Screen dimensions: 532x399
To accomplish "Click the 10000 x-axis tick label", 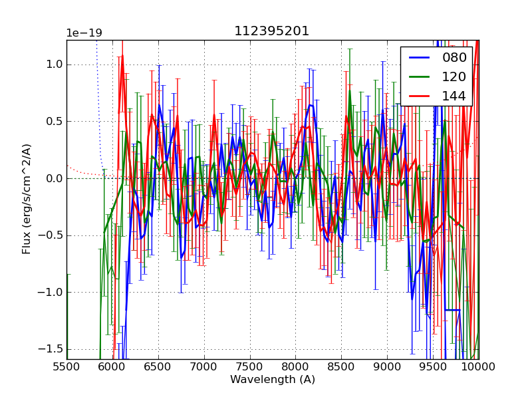I will [x=479, y=366].
